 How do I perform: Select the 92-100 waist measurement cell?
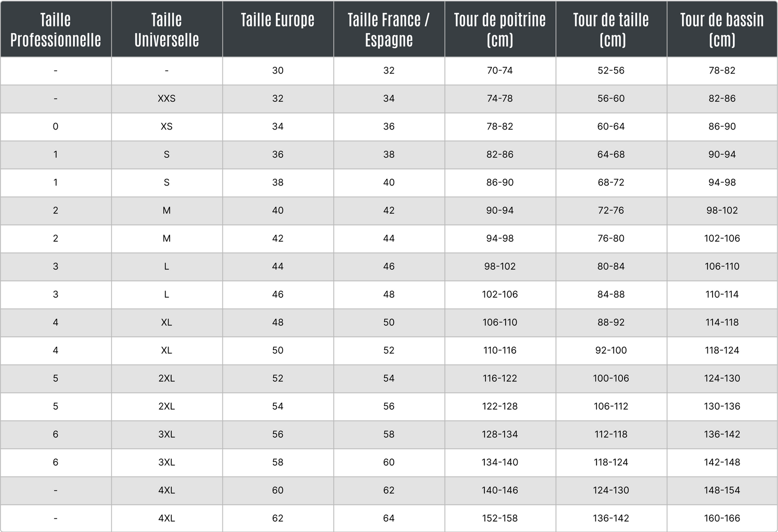[611, 351]
